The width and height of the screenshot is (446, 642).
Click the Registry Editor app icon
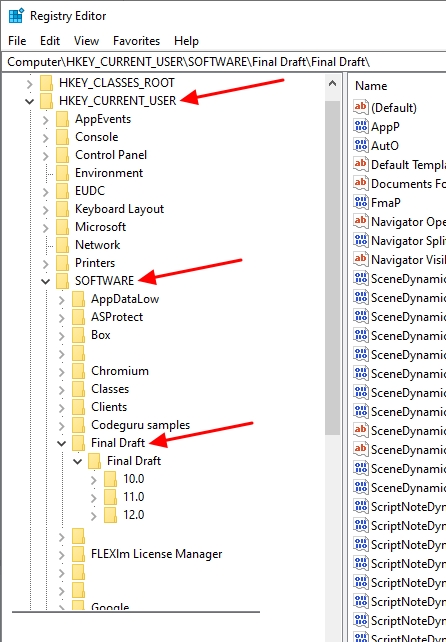tap(16, 16)
